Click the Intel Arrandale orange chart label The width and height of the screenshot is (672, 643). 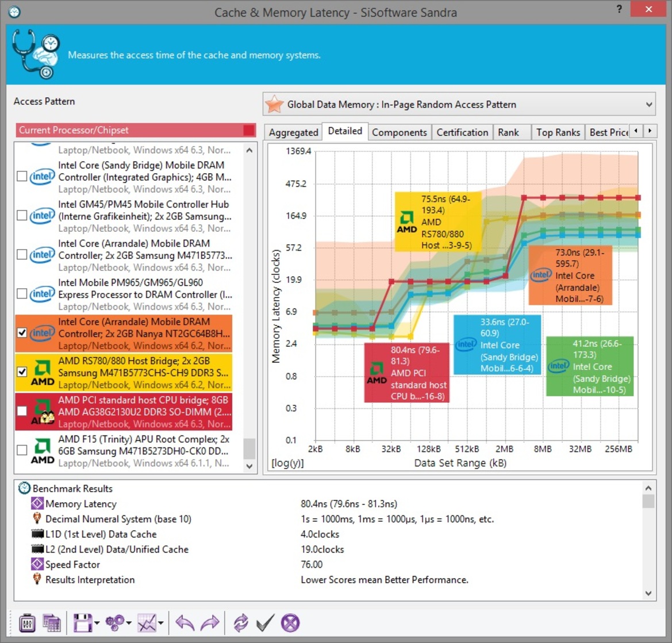[570, 275]
